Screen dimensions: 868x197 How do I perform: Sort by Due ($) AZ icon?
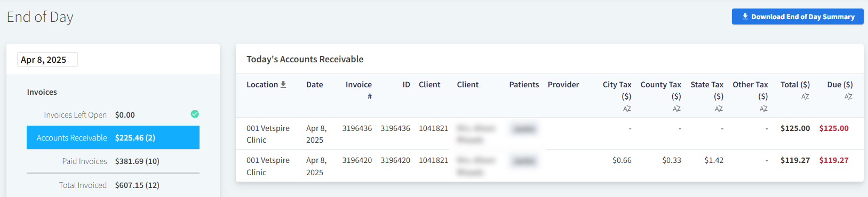click(848, 96)
